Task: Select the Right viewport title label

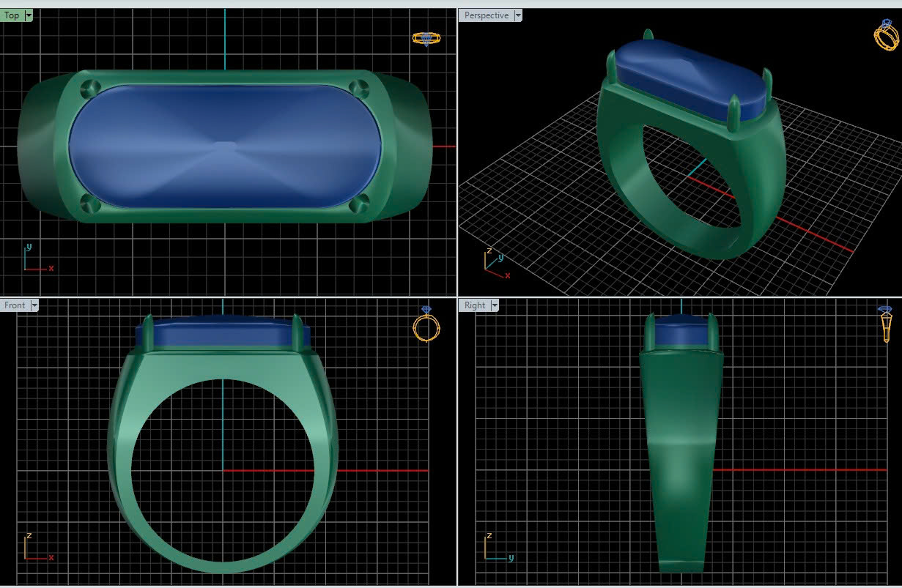Action: click(474, 305)
